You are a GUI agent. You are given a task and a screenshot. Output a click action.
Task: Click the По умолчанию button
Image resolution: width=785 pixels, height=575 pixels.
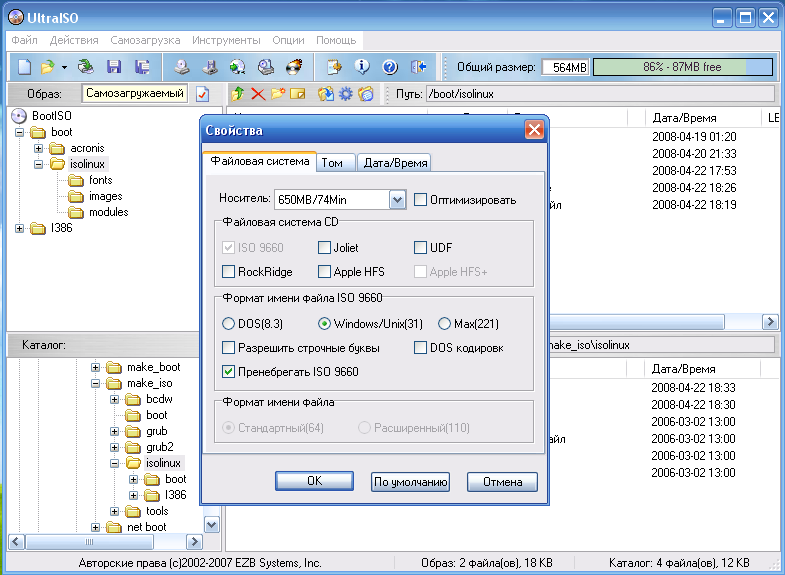click(411, 482)
